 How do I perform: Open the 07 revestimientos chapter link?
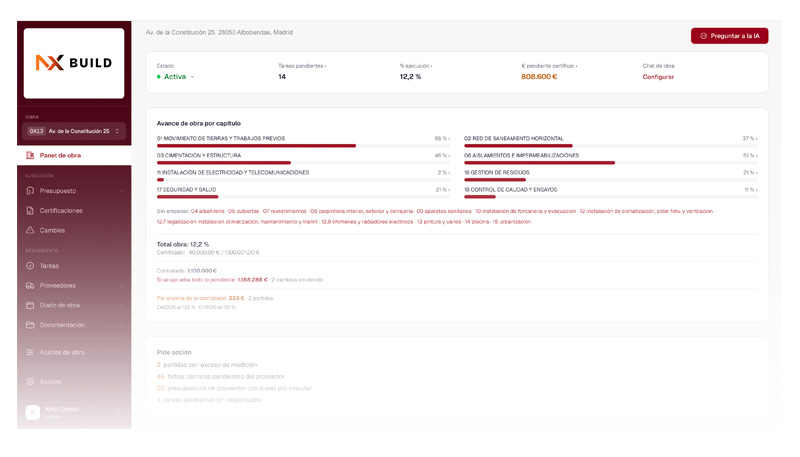pos(285,211)
